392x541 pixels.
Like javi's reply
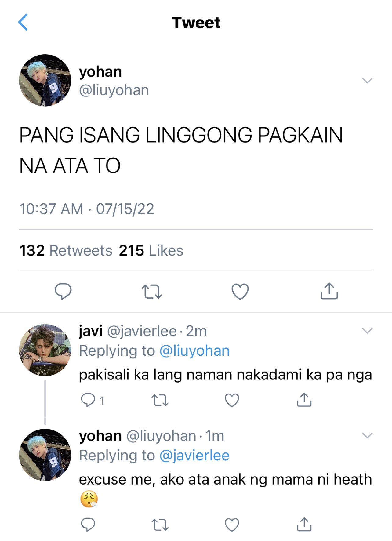point(232,400)
